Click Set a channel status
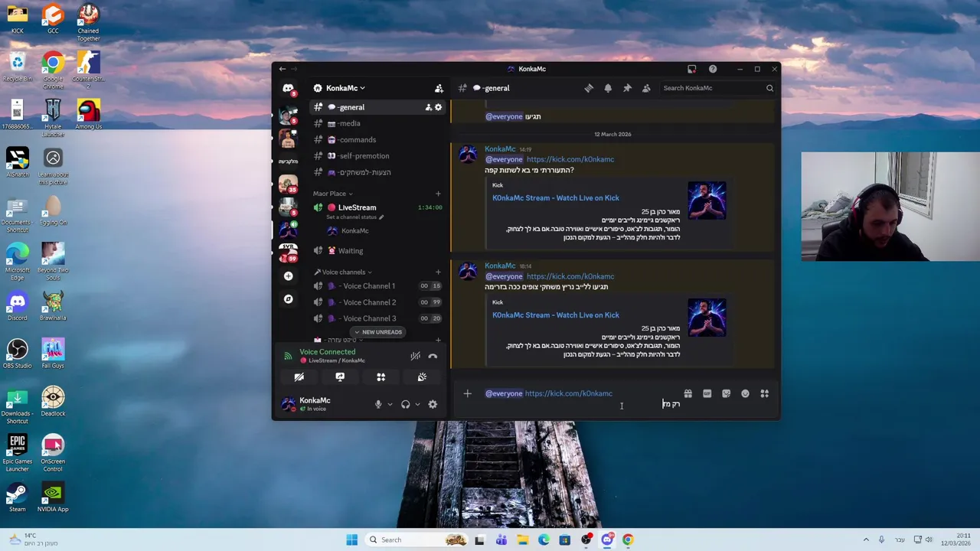Screen dimensions: 980x551 [x=354, y=217]
